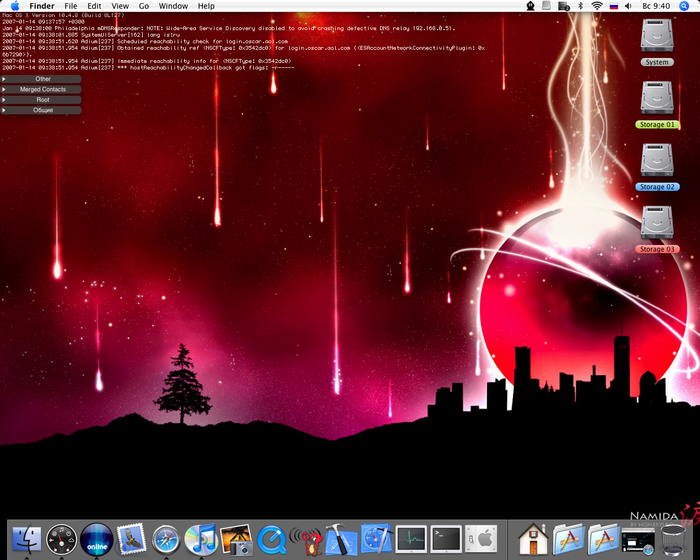Click the Wi-Fi status icon
The height and width of the screenshot is (560, 700).
(x=597, y=6)
